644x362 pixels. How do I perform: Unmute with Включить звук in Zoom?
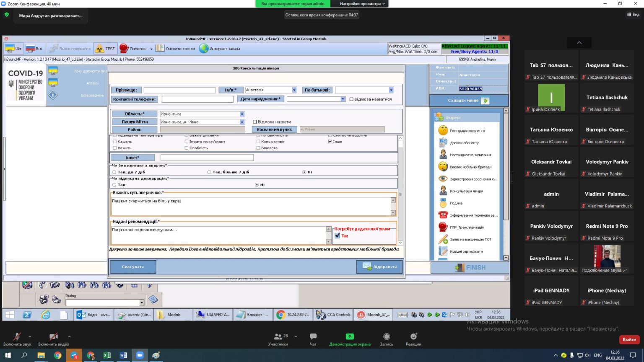17,339
